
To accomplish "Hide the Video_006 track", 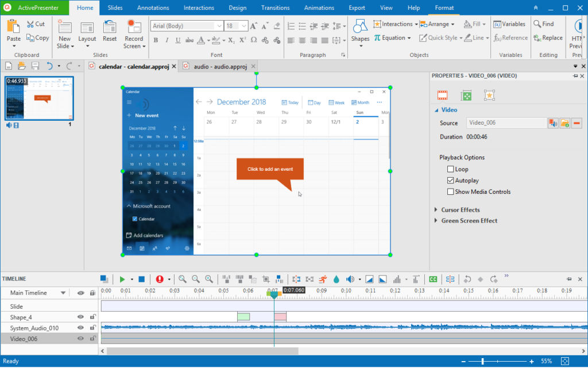I will pyautogui.click(x=80, y=339).
